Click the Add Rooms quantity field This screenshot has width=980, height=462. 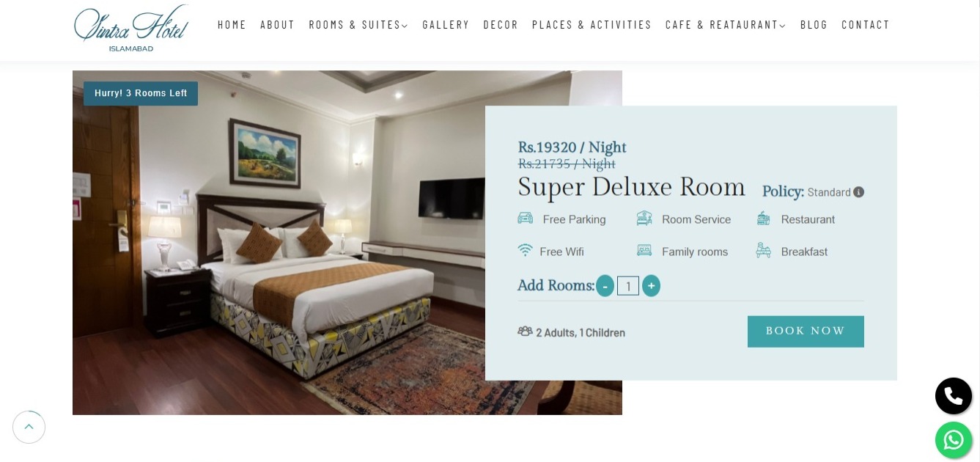(x=628, y=286)
